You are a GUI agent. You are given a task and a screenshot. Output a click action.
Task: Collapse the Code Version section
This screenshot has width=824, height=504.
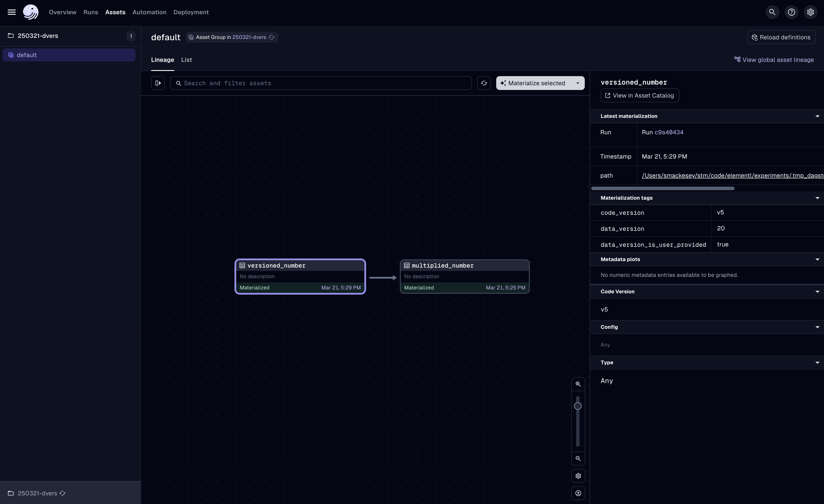coord(817,291)
